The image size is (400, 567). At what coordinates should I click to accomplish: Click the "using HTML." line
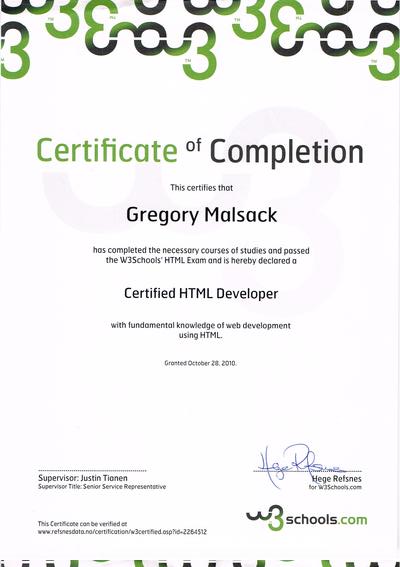click(x=200, y=335)
